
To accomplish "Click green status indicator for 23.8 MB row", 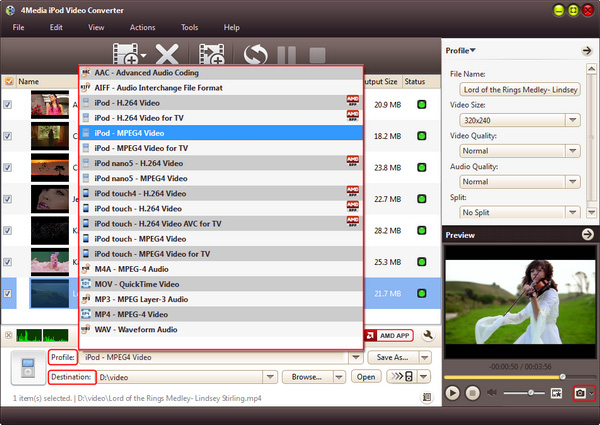I will coord(421,167).
